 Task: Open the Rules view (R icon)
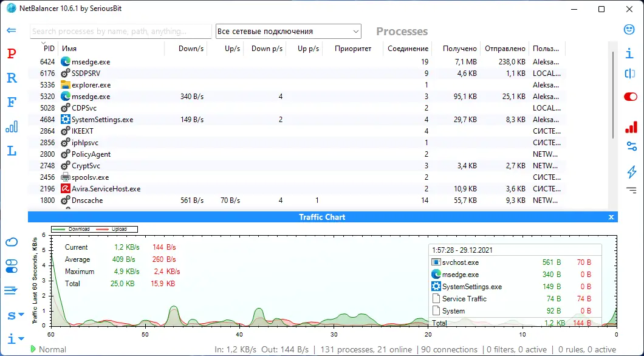pos(12,78)
